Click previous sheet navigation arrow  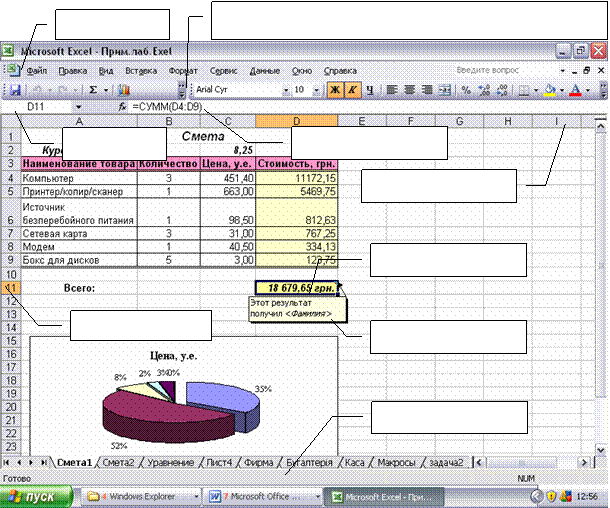tap(19, 462)
